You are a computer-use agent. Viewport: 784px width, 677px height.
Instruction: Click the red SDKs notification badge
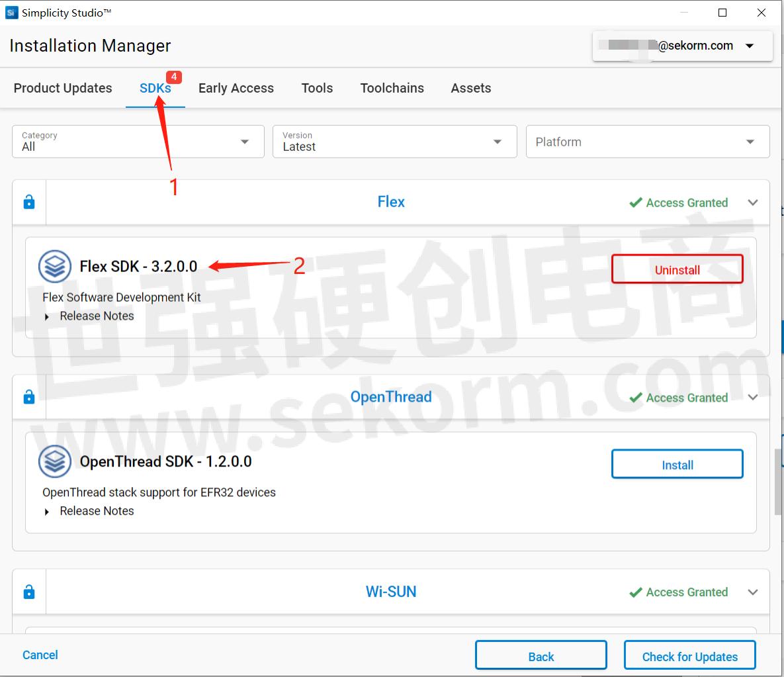(x=173, y=77)
